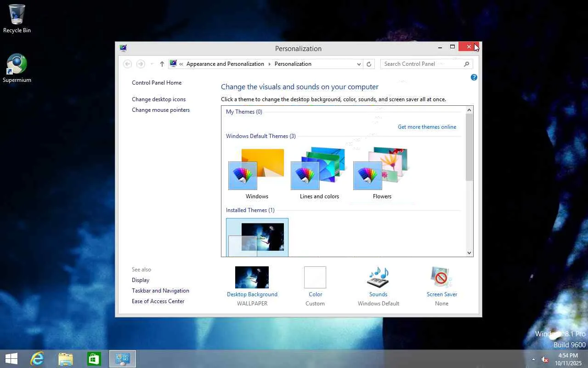Click the muted volume tray icon
The width and height of the screenshot is (588, 368).
tap(545, 359)
